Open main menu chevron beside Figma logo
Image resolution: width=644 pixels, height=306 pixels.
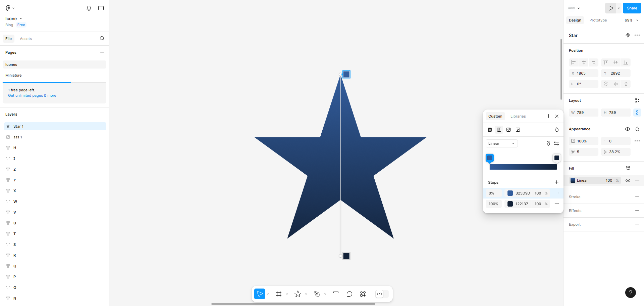click(x=13, y=8)
